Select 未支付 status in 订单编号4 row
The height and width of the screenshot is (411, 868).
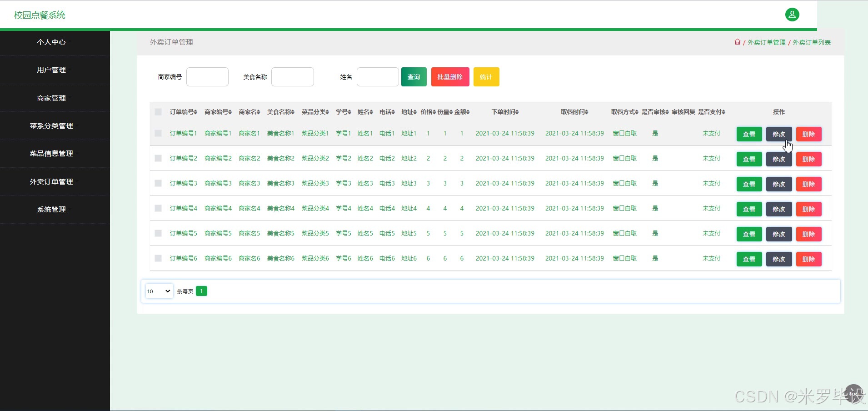click(712, 208)
